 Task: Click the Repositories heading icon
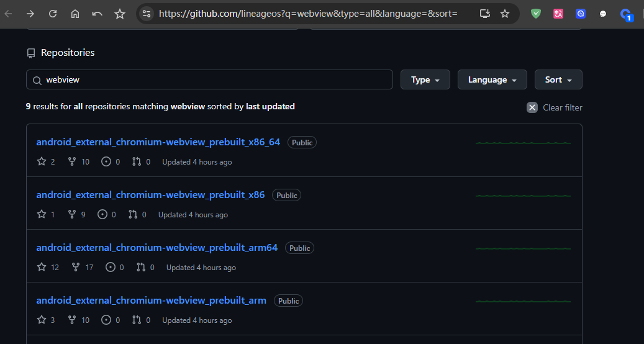click(x=31, y=53)
